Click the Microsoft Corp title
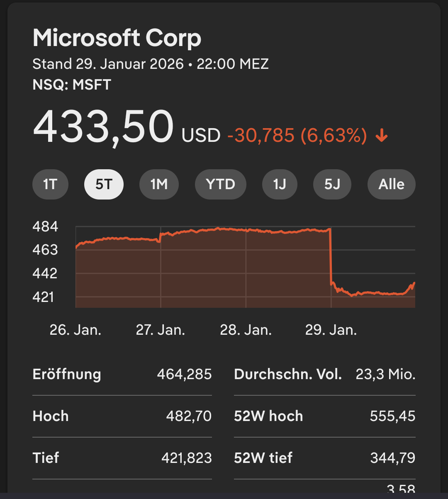The image size is (448, 499). point(117,38)
